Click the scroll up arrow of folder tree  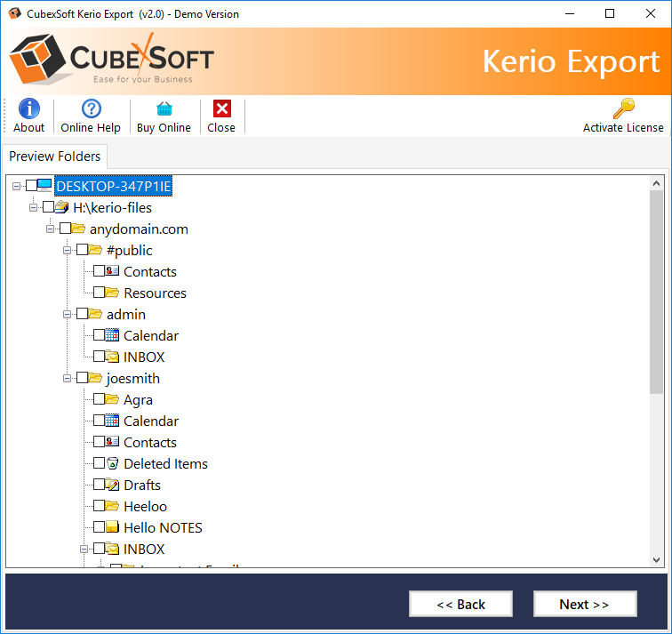(656, 183)
